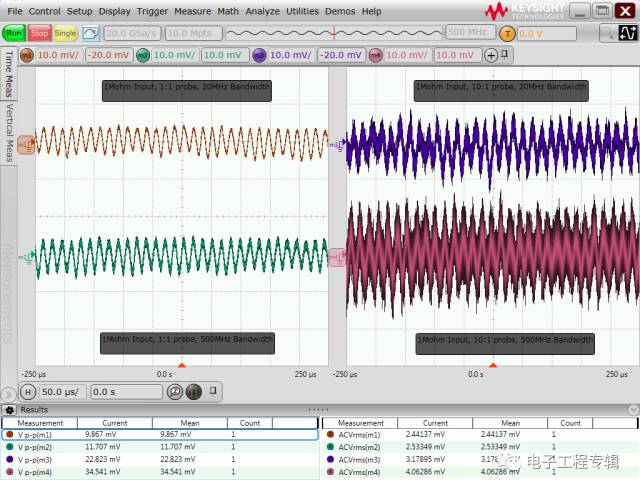
Task: Click the orange trigger T icon
Action: [x=507, y=33]
